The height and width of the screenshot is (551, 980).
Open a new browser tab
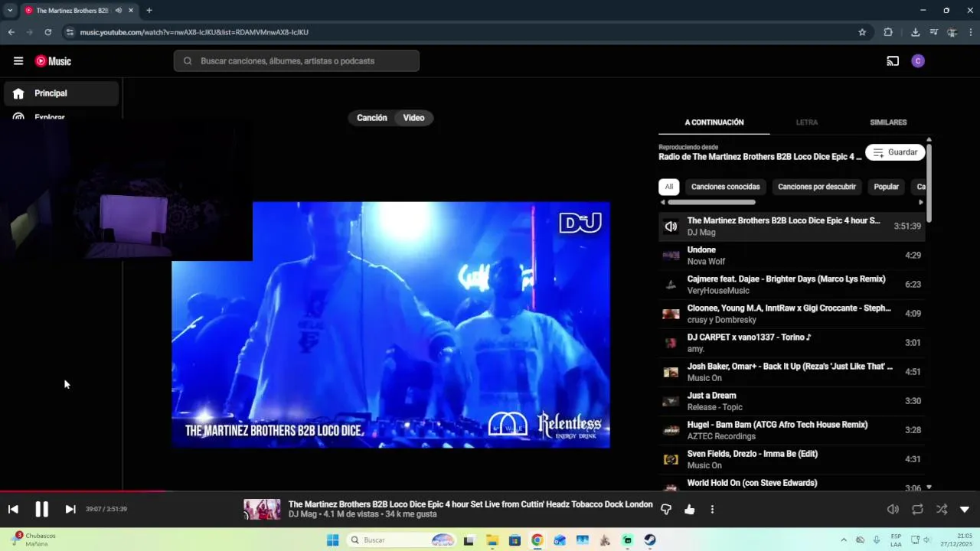pyautogui.click(x=149, y=11)
